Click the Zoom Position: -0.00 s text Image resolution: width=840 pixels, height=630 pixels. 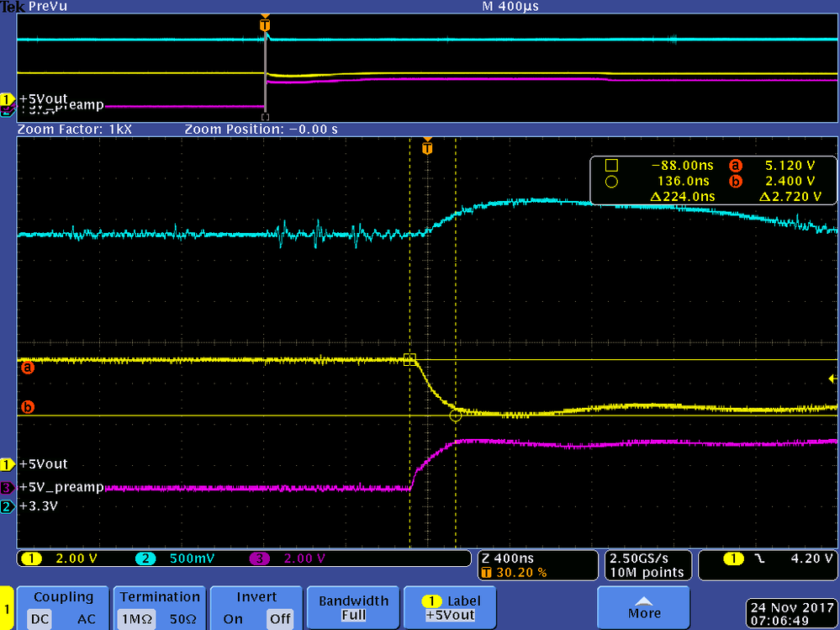click(261, 129)
